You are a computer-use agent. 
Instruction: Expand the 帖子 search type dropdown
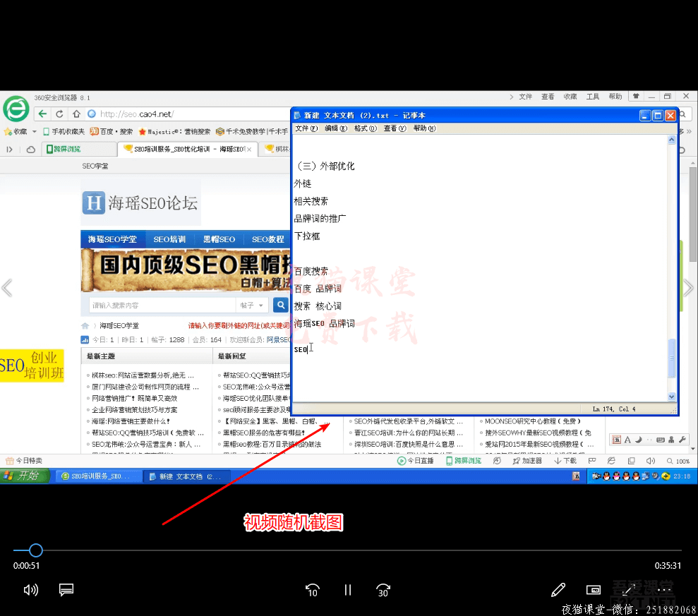tap(252, 306)
